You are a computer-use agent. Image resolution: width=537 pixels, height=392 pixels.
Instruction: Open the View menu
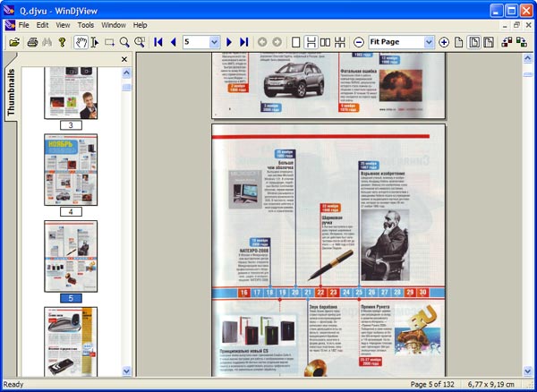coord(62,25)
